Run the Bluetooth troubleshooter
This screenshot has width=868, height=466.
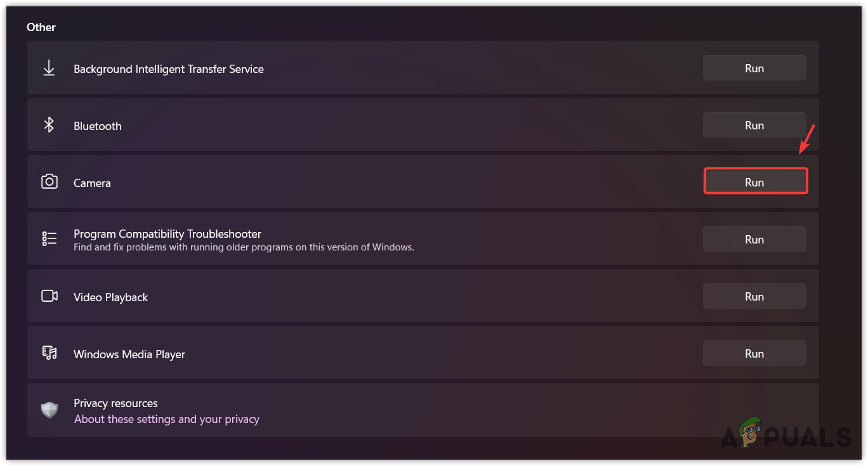754,125
